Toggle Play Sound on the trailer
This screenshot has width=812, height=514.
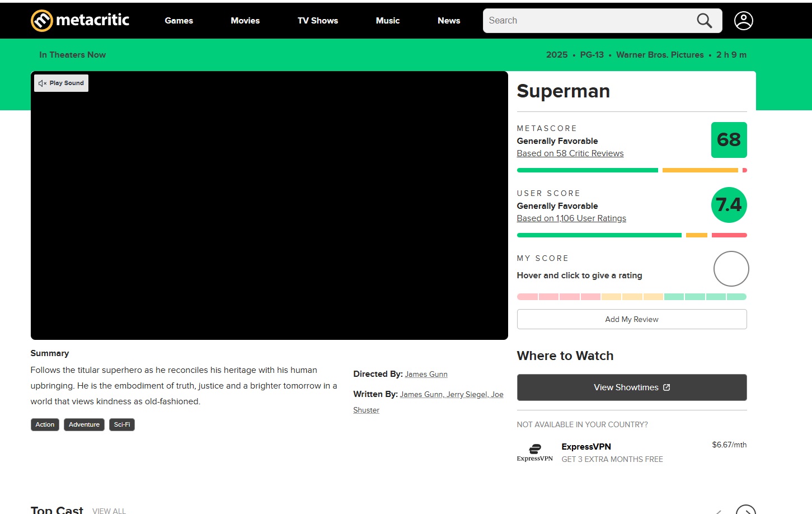61,83
